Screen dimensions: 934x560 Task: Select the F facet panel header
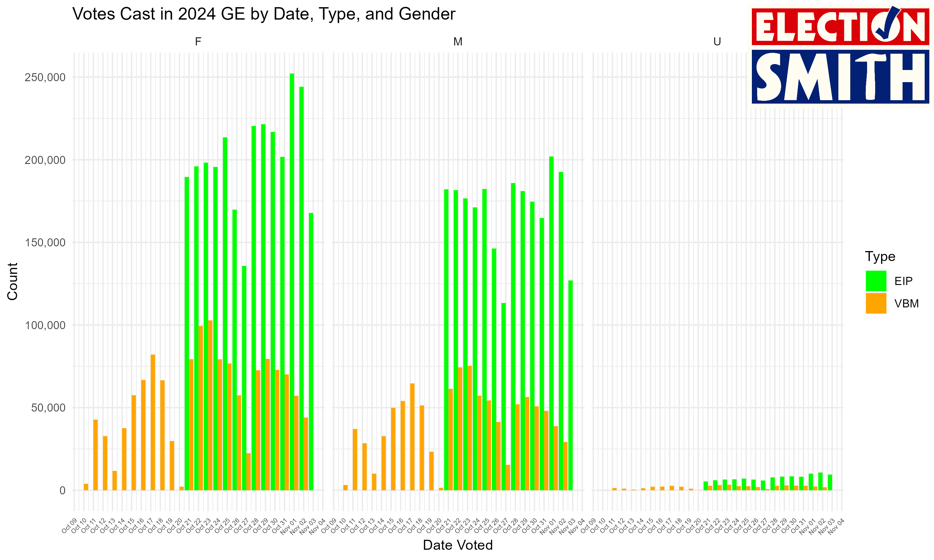(x=198, y=41)
